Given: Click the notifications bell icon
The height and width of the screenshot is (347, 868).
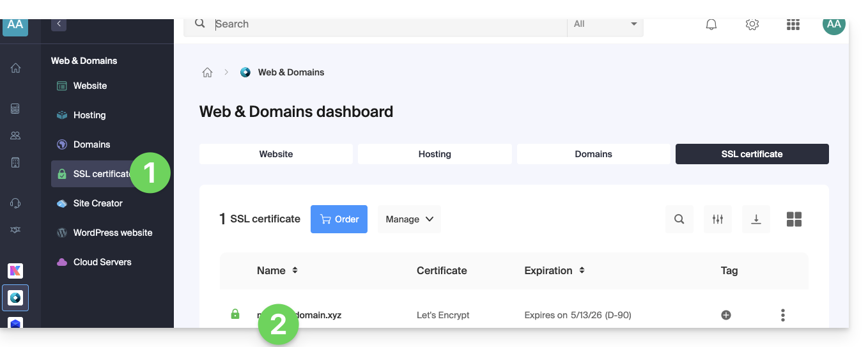Looking at the screenshot, I should pos(711,25).
